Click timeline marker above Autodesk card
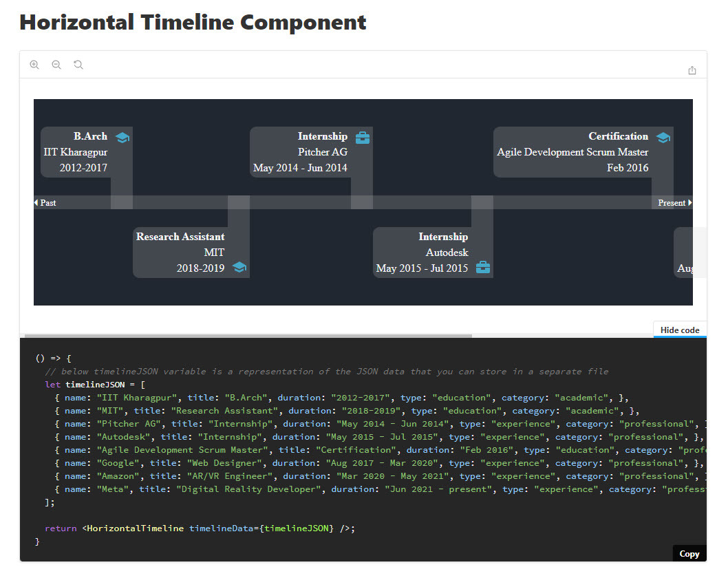The image size is (728, 567). [x=482, y=202]
